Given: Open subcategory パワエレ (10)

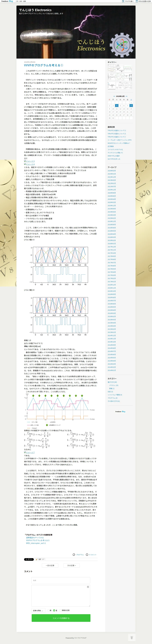Looking at the screenshot, I should click(x=114, y=386).
